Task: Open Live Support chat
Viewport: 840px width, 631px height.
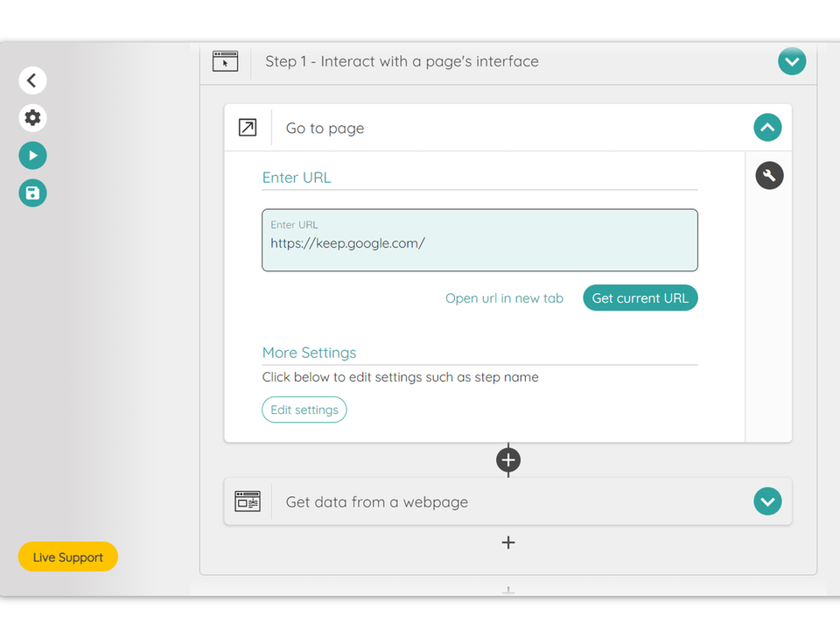Action: coord(68,557)
